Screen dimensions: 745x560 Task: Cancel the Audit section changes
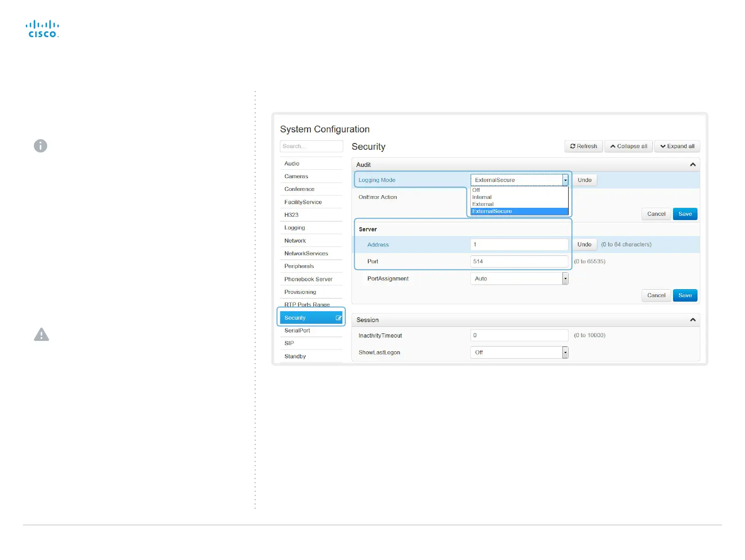click(656, 214)
